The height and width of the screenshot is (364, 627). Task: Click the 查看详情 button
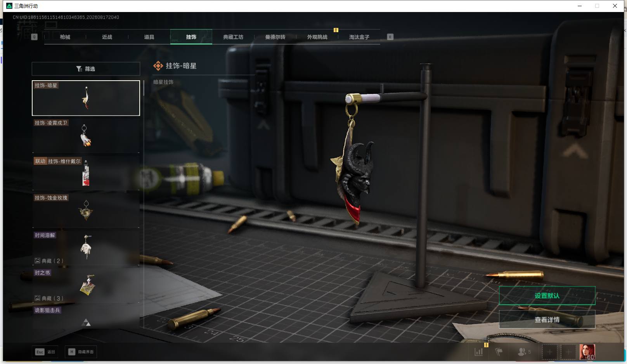click(547, 320)
